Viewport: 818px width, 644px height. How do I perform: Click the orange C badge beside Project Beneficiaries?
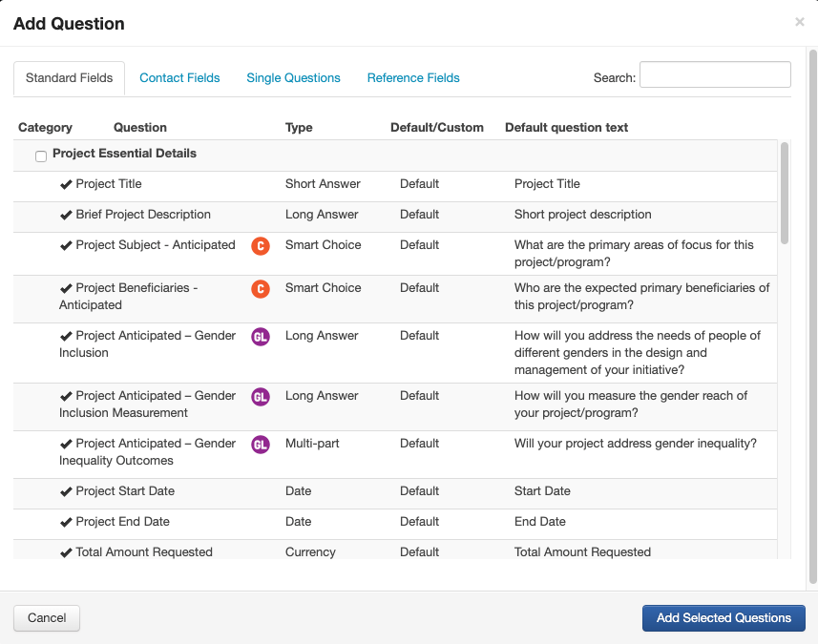[261, 289]
